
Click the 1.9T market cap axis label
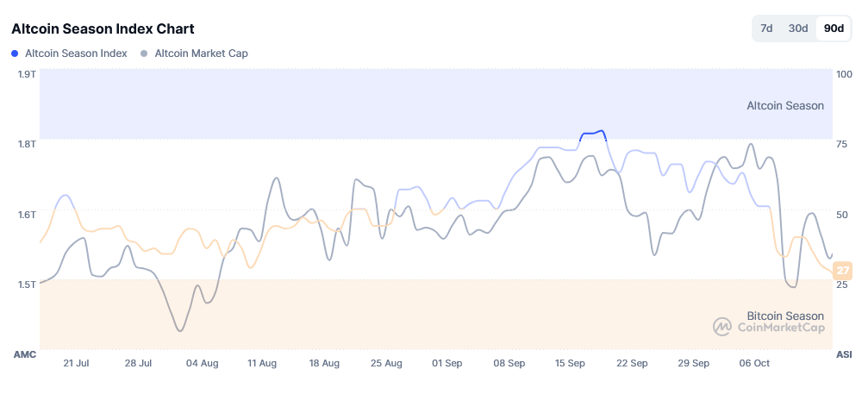coord(27,74)
